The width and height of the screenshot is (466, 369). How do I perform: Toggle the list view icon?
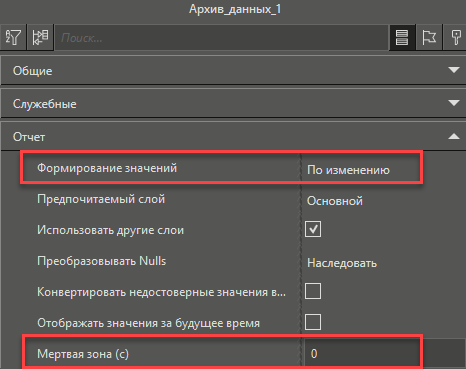pyautogui.click(x=402, y=37)
